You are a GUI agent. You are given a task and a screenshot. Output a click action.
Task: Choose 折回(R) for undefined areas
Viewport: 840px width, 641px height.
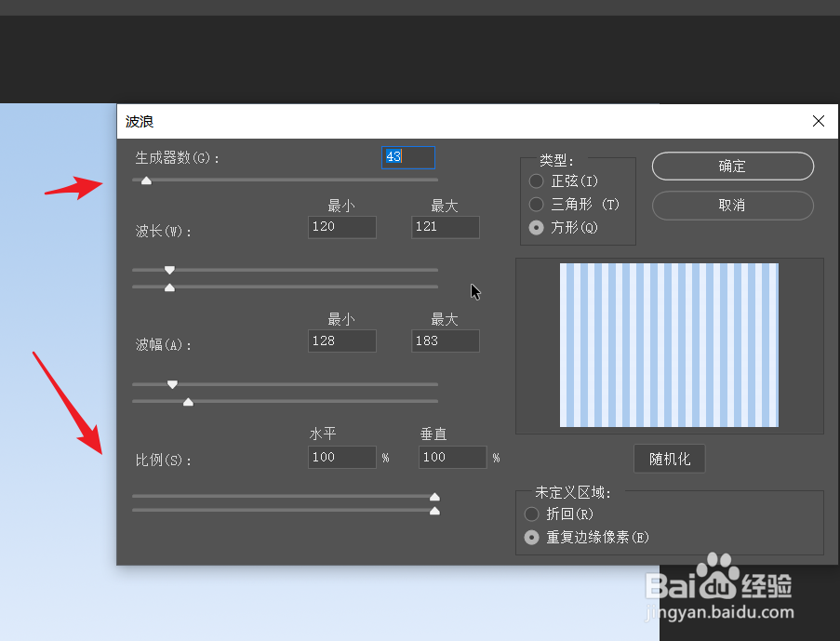point(559,514)
